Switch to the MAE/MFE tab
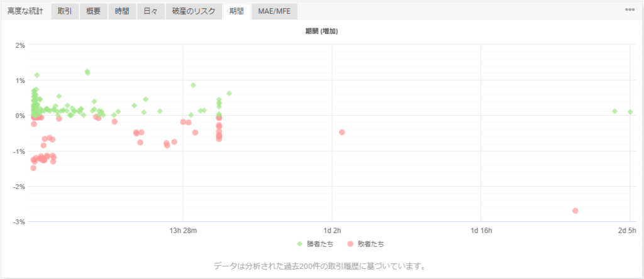Screen dimensions: 644x279 [274, 11]
